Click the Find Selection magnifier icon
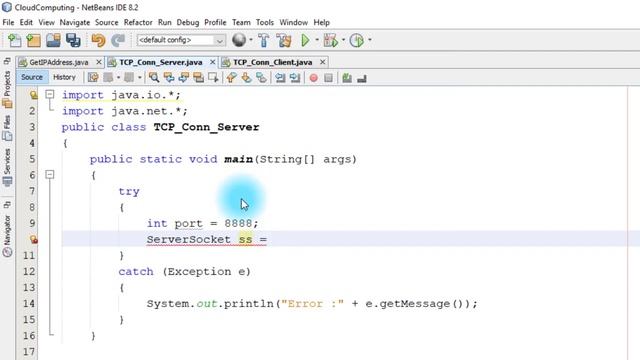This screenshot has height=360, width=640. point(154,78)
